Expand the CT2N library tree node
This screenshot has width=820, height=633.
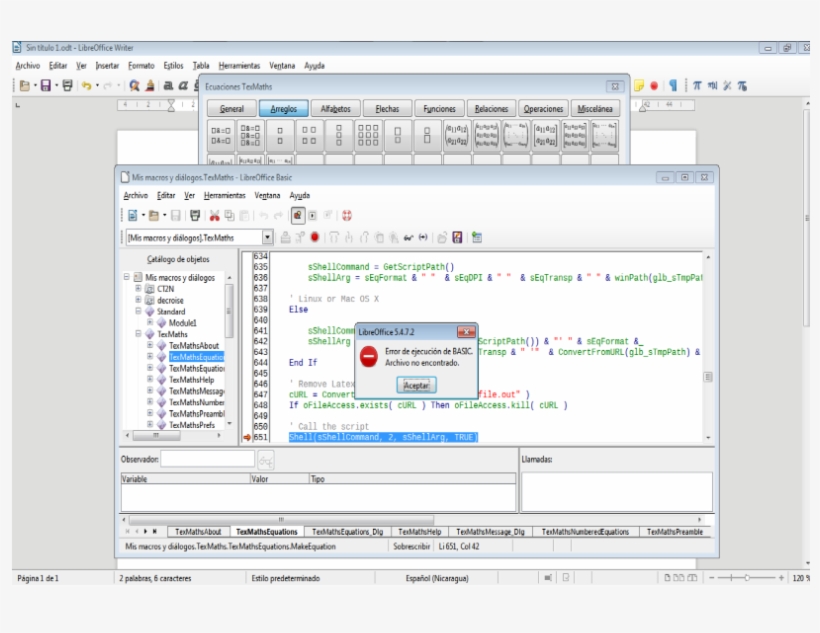coord(139,288)
